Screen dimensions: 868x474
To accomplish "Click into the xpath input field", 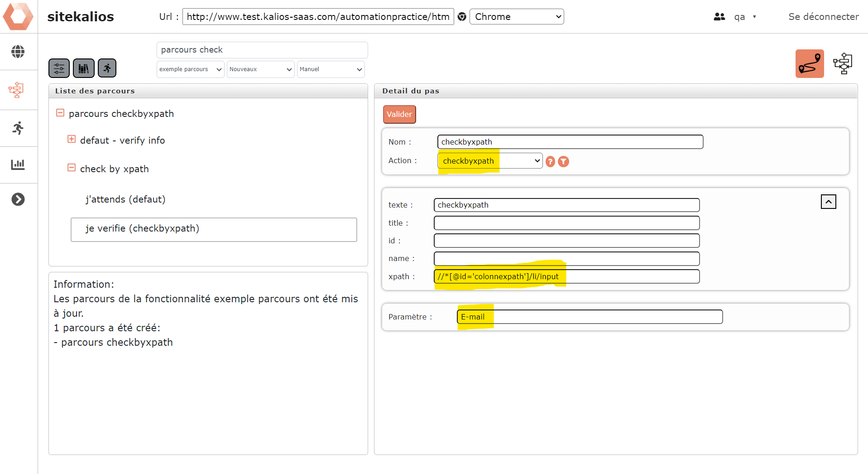I will pyautogui.click(x=566, y=276).
